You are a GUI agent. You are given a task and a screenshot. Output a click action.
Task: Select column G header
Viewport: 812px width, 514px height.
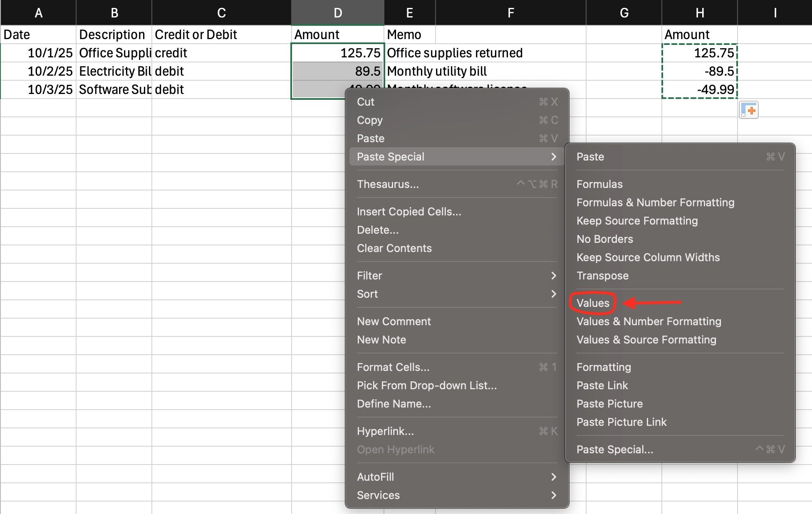(x=624, y=12)
